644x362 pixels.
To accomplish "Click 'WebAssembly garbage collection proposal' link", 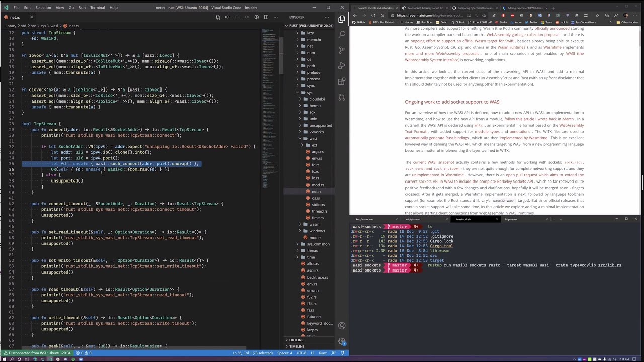I will coord(523,35).
